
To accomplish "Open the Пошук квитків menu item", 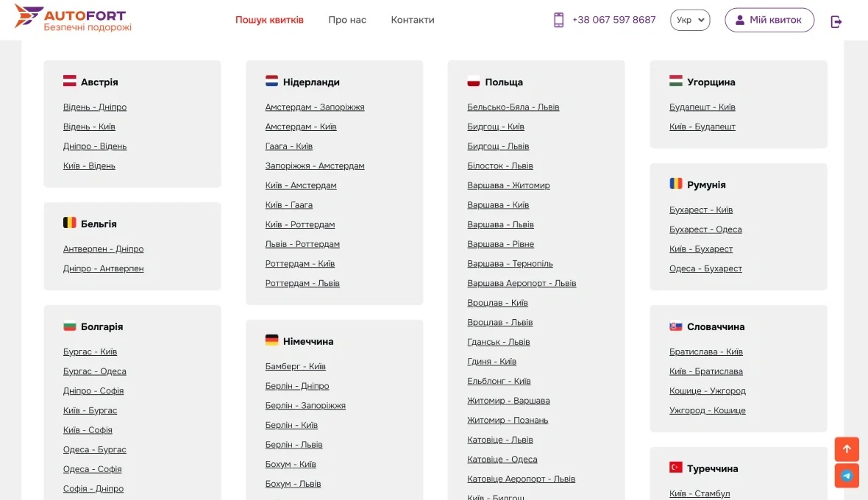I will (x=269, y=20).
